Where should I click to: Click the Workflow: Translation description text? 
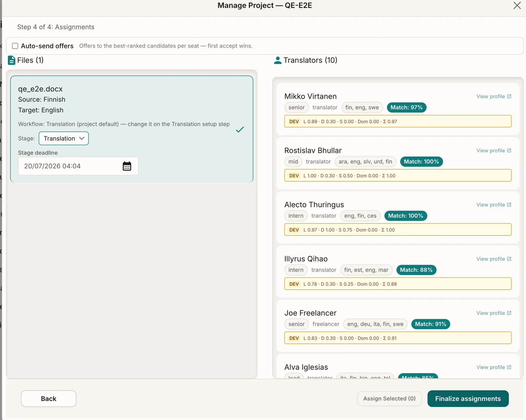[x=124, y=124]
